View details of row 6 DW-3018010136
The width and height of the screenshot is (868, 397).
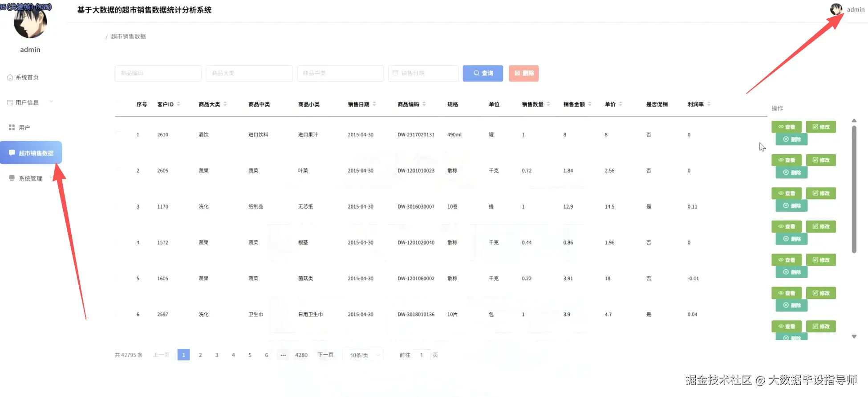787,293
